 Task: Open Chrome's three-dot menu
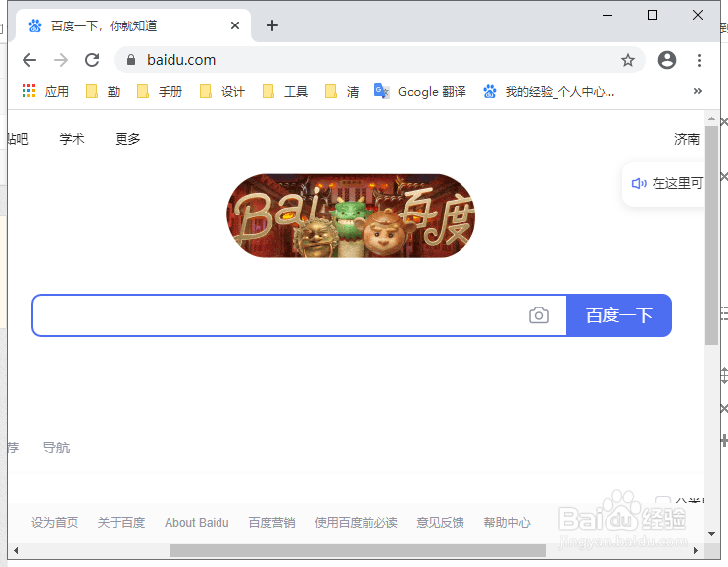pyautogui.click(x=699, y=60)
